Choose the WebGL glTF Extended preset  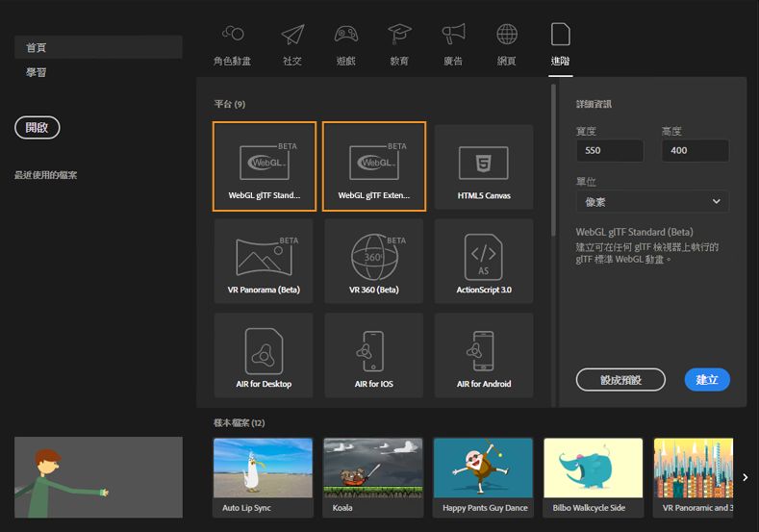point(374,166)
